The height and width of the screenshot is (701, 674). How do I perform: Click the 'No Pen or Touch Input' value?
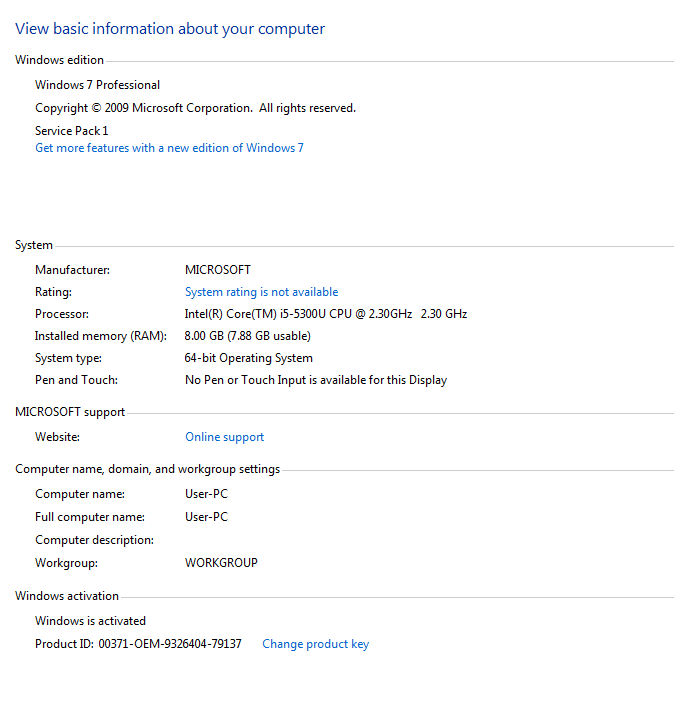point(316,380)
